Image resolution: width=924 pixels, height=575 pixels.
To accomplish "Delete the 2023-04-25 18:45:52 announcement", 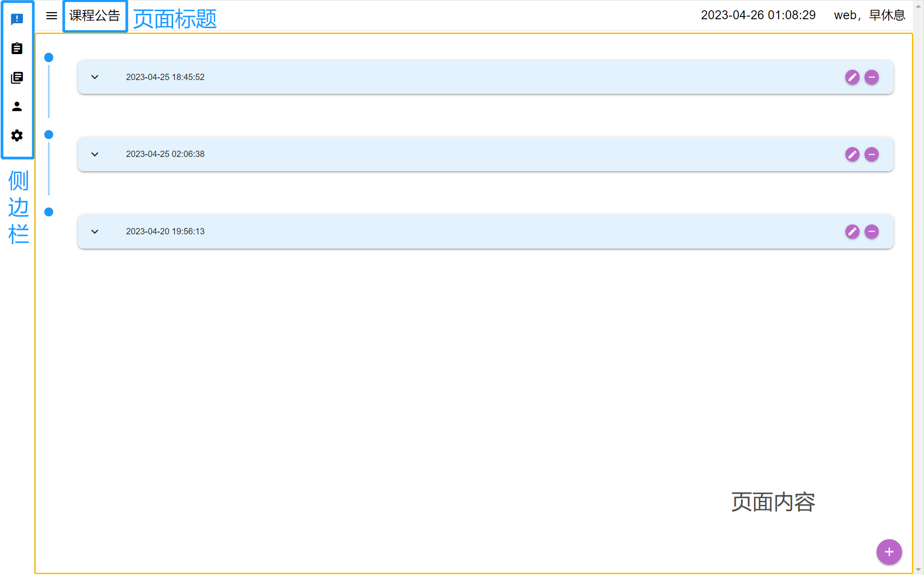I will pyautogui.click(x=871, y=77).
